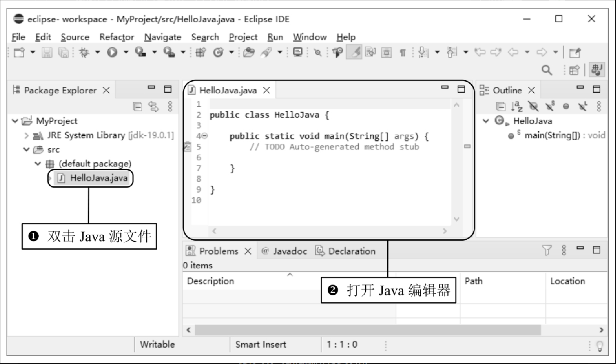Open the Window menu
This screenshot has width=616, height=364.
pyautogui.click(x=309, y=37)
